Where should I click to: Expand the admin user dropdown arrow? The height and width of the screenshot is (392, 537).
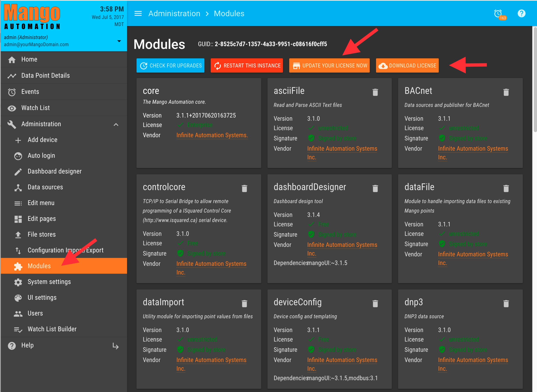click(119, 41)
